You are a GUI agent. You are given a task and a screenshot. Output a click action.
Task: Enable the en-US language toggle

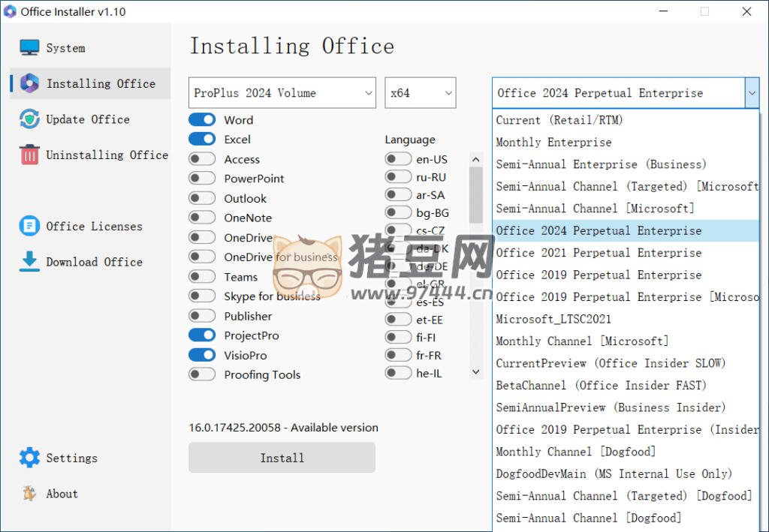click(398, 159)
